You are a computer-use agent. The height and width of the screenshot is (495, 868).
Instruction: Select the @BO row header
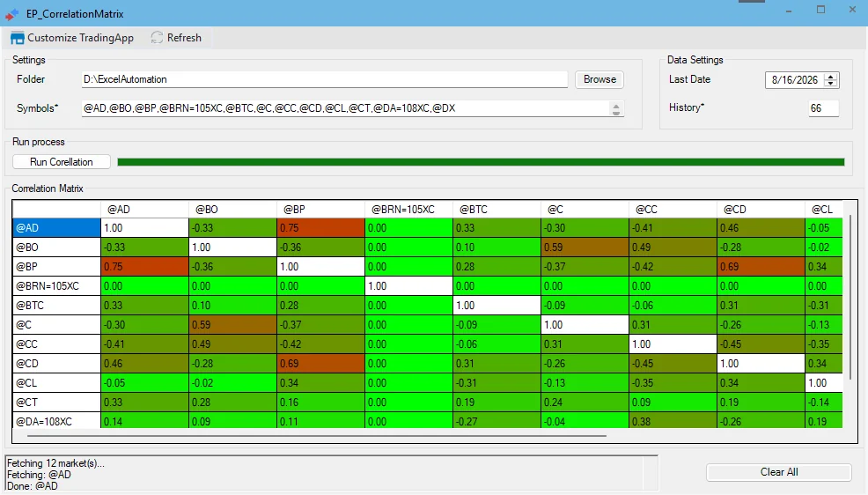[56, 247]
